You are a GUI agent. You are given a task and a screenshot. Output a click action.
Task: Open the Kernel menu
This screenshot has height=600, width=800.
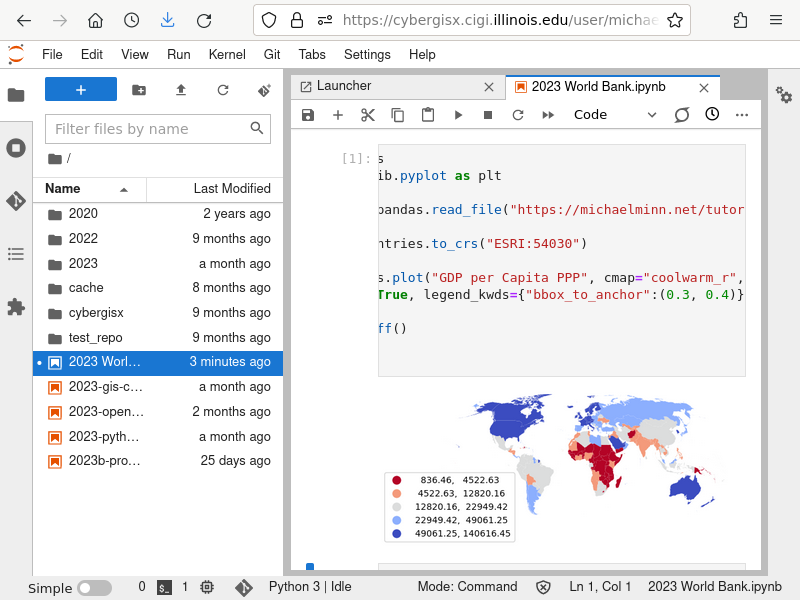227,55
